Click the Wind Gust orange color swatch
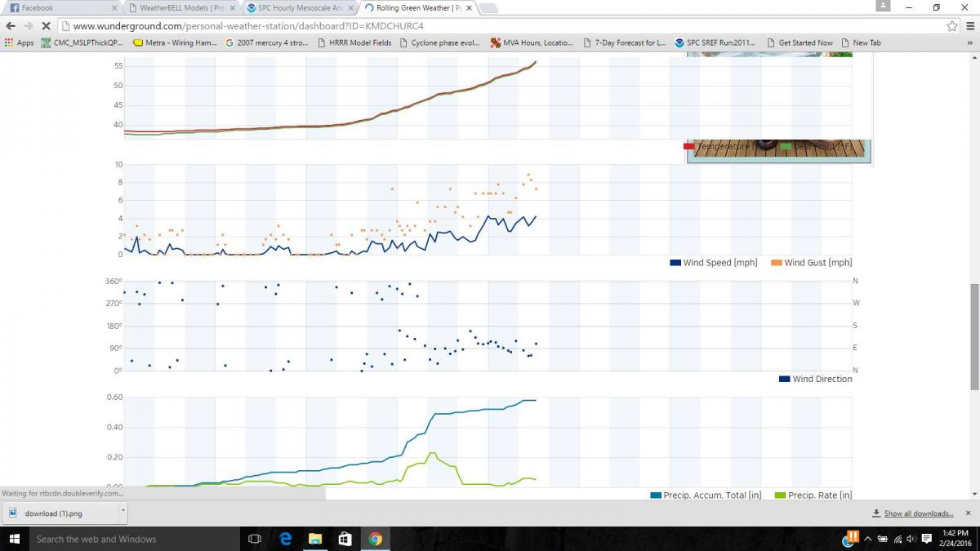Viewport: 980px width, 551px height. (777, 263)
